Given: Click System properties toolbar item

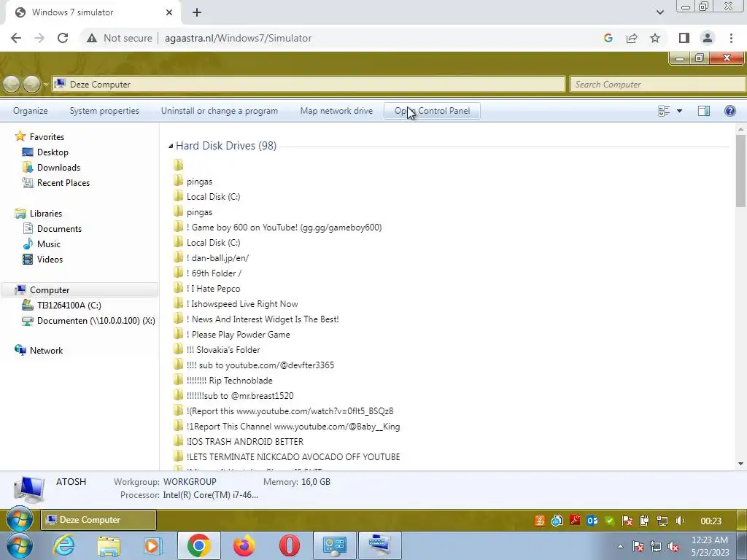Looking at the screenshot, I should (104, 111).
